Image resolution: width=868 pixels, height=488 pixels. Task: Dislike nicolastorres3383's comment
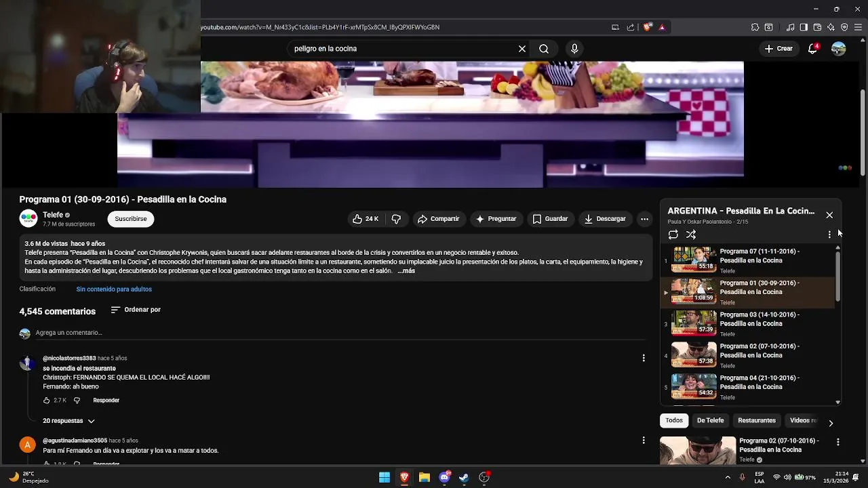pyautogui.click(x=77, y=401)
